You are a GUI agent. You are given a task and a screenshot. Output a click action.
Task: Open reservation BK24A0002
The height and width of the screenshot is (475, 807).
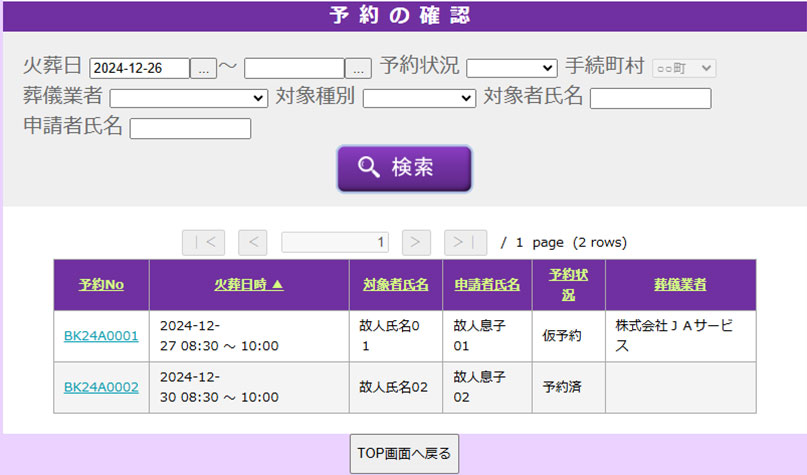click(x=101, y=387)
